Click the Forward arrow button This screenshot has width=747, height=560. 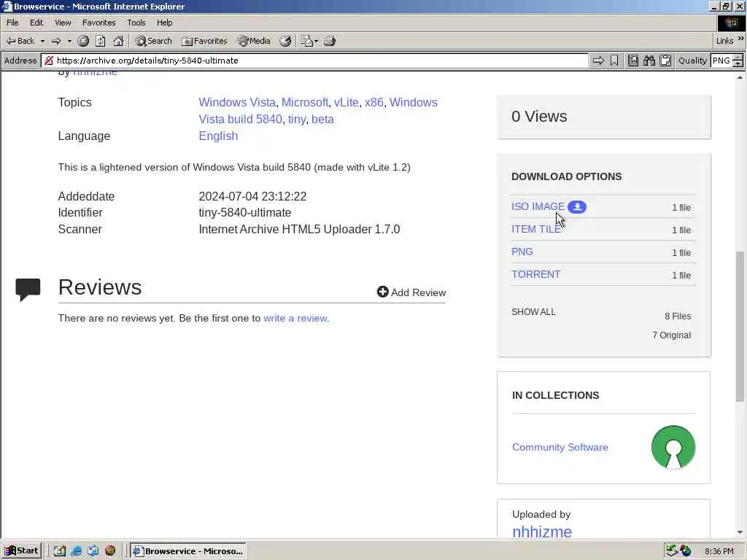tap(56, 41)
